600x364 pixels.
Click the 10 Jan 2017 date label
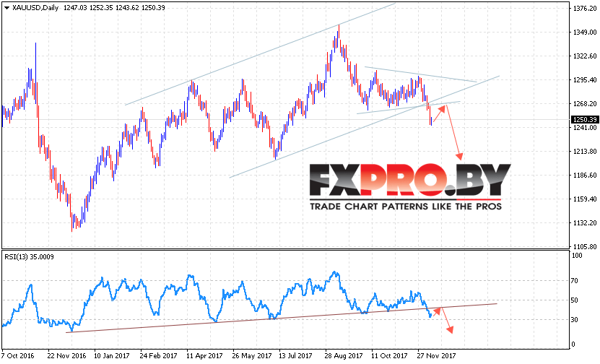[x=112, y=356]
